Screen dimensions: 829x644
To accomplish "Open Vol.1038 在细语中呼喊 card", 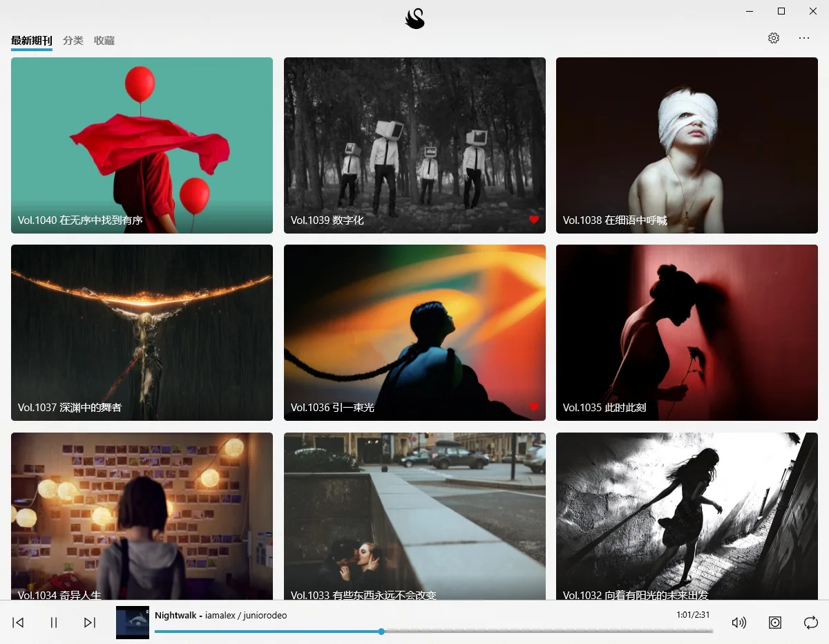I will (687, 145).
